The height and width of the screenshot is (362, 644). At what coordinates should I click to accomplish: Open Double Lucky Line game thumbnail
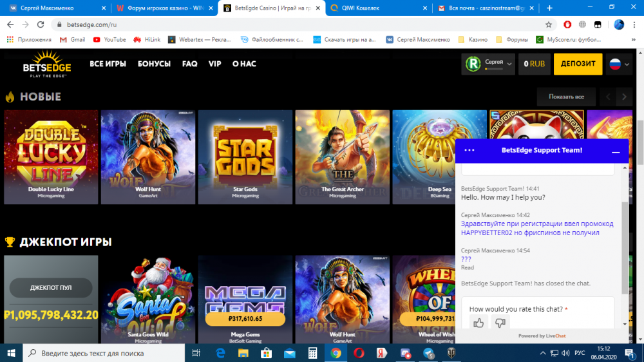pos(51,157)
